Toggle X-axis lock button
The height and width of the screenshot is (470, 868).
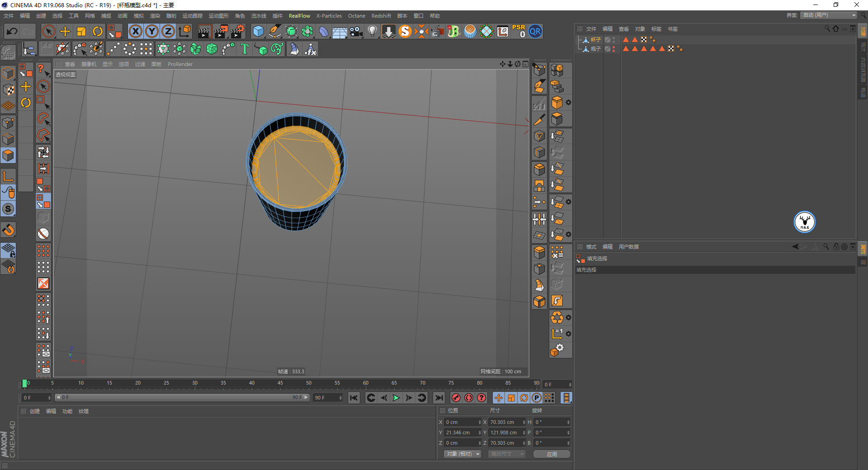[x=135, y=31]
